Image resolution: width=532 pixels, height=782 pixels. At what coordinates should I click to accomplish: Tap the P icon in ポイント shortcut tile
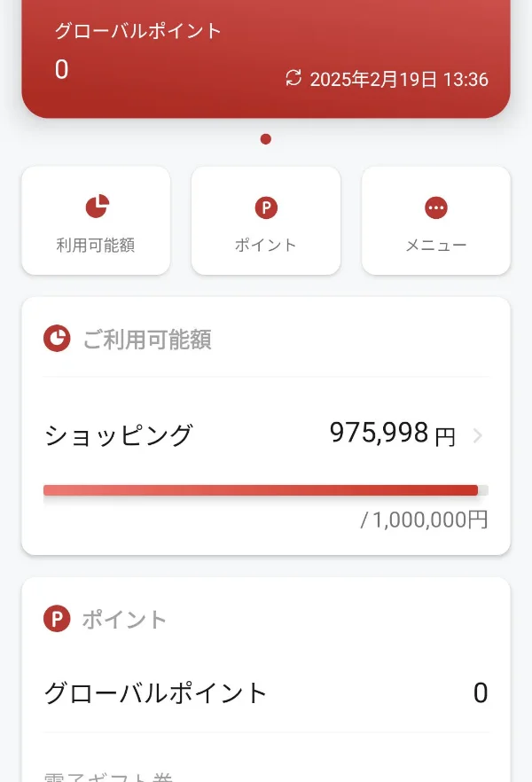tap(266, 208)
